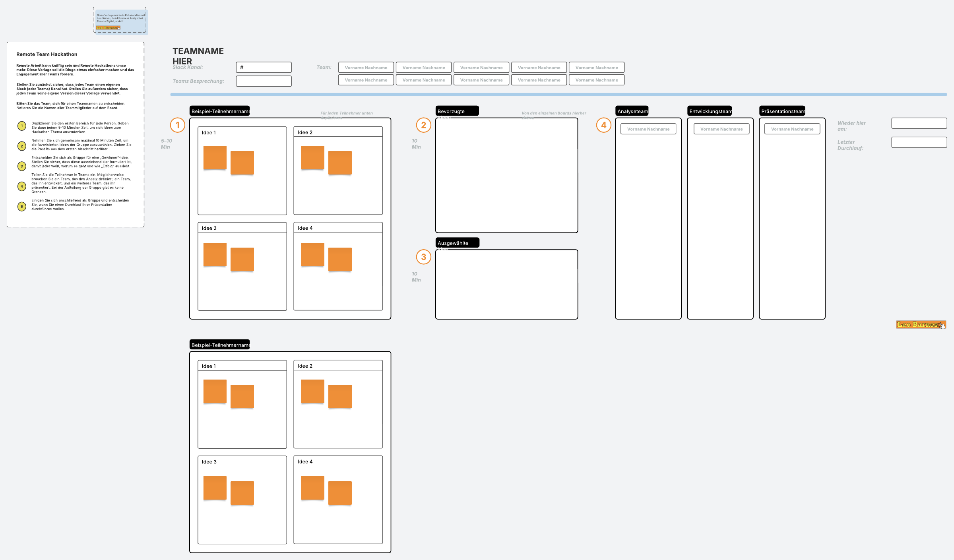Image resolution: width=954 pixels, height=560 pixels.
Task: Select the orange step 3 circle
Action: point(424,257)
